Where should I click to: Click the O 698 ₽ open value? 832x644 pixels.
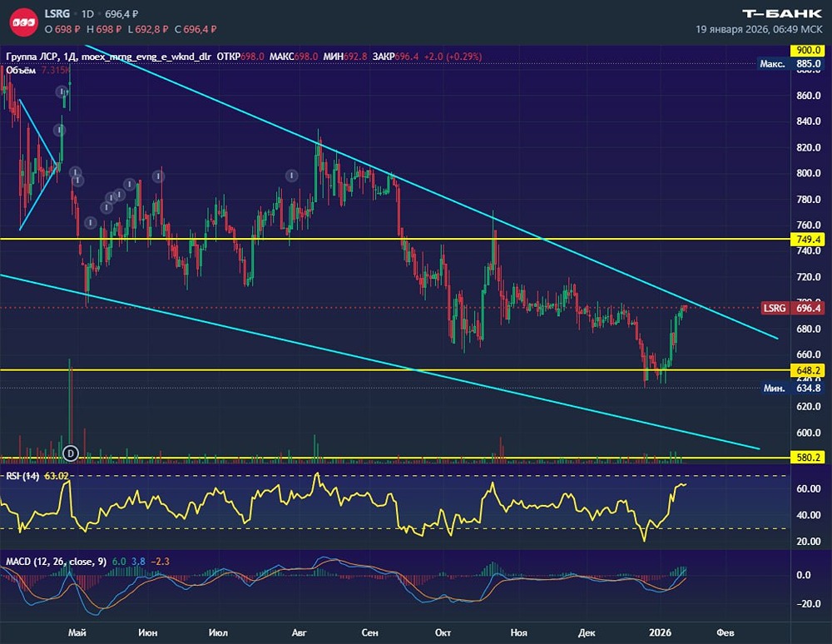(62, 29)
